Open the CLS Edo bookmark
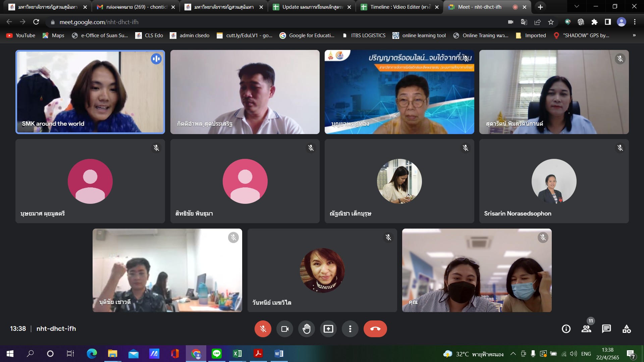Screen dimensions: 644x362 point(149,35)
